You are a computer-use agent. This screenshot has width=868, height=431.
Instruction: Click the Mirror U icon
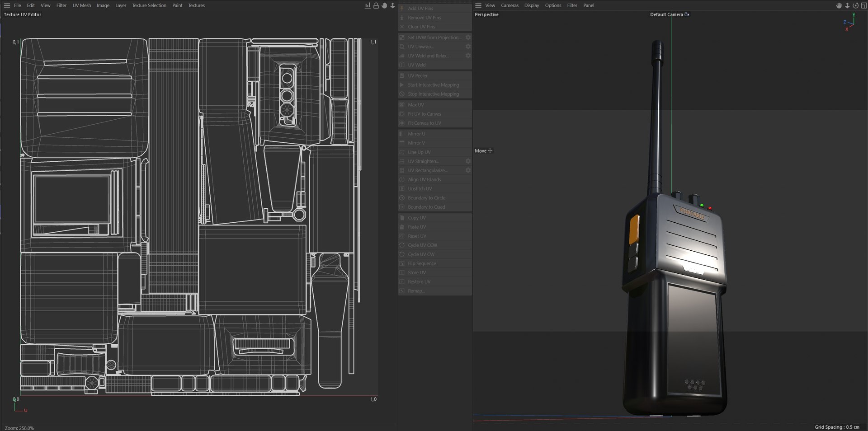(402, 134)
